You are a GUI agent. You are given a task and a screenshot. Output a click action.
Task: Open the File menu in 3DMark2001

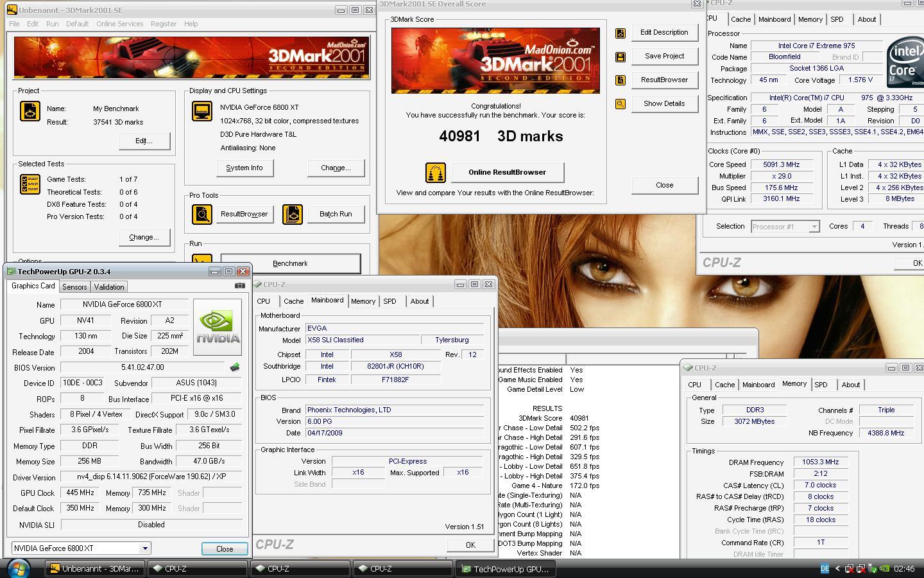point(14,24)
